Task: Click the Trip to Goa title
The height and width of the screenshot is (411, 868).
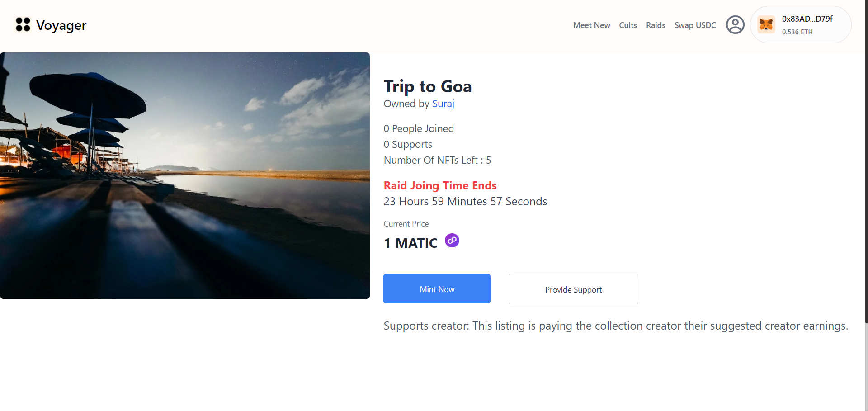Action: coord(427,86)
